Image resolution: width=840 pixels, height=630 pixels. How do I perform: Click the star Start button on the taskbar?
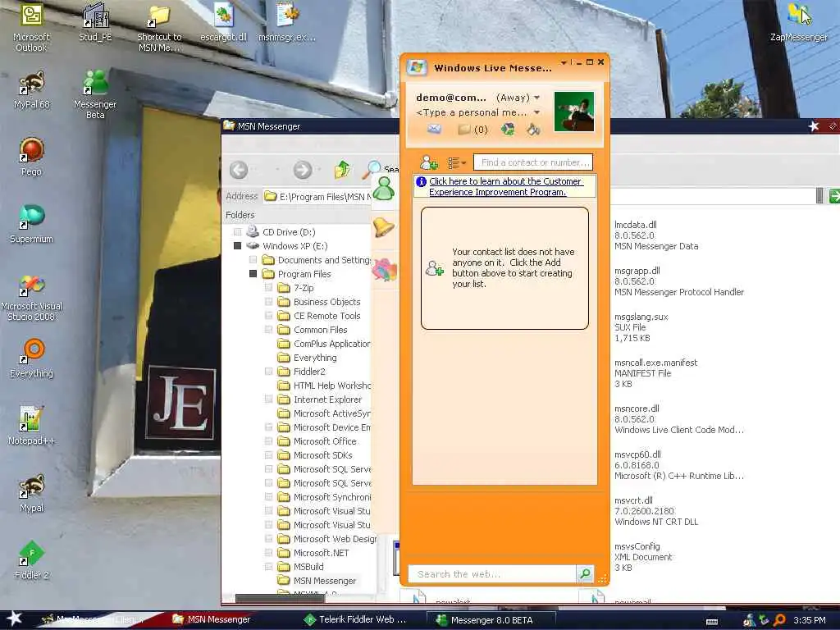(x=14, y=619)
